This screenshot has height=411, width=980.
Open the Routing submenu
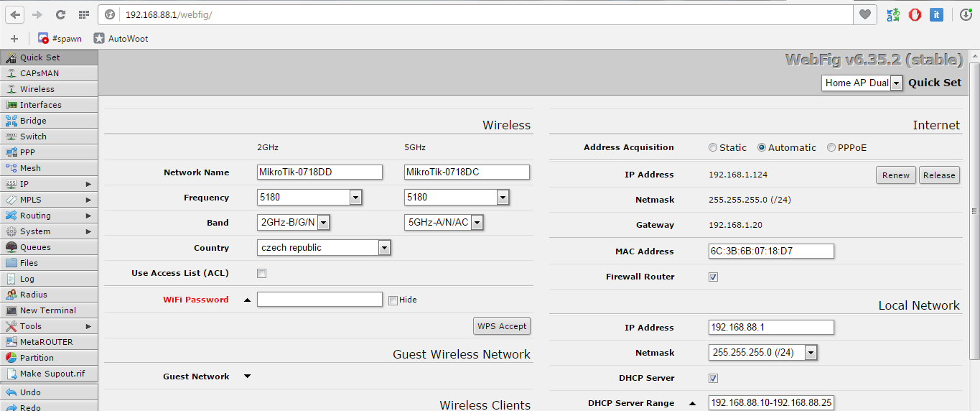tap(49, 216)
